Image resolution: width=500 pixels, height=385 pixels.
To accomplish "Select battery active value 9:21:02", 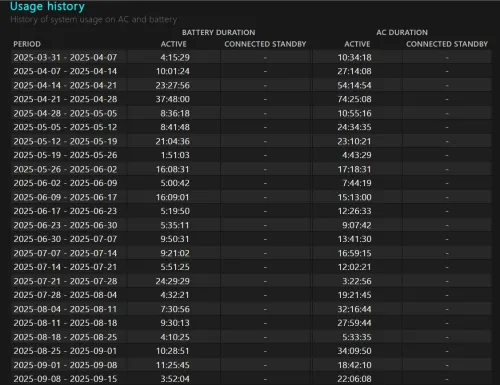I will click(175, 253).
